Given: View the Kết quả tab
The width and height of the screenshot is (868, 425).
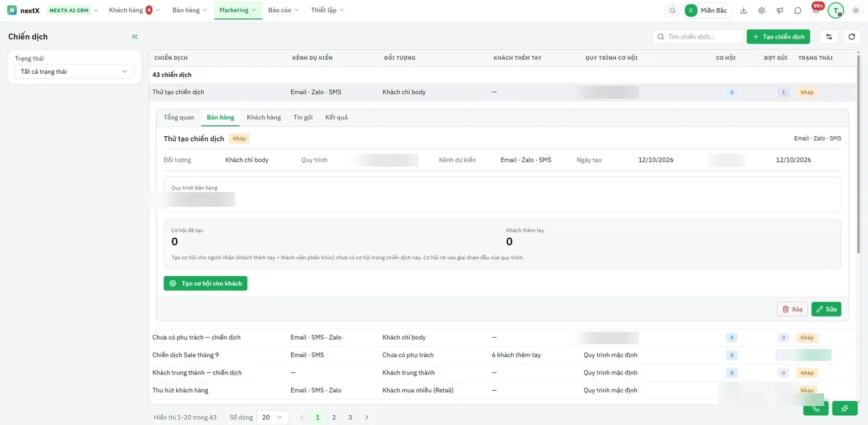Looking at the screenshot, I should coord(336,117).
